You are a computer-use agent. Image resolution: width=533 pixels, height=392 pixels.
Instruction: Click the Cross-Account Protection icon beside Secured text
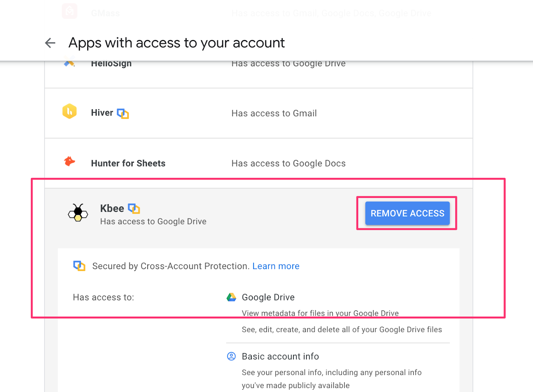[x=79, y=266]
